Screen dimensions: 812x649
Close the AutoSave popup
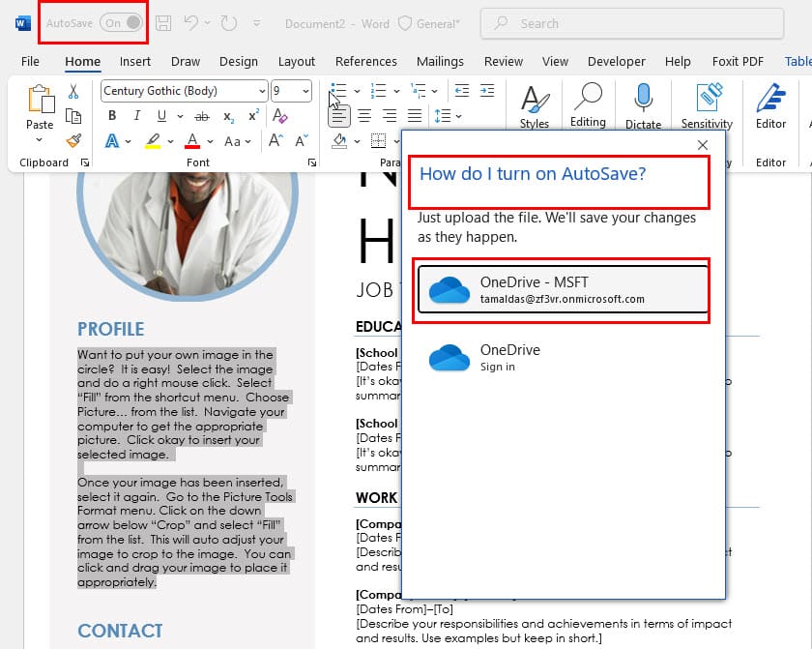pos(702,145)
